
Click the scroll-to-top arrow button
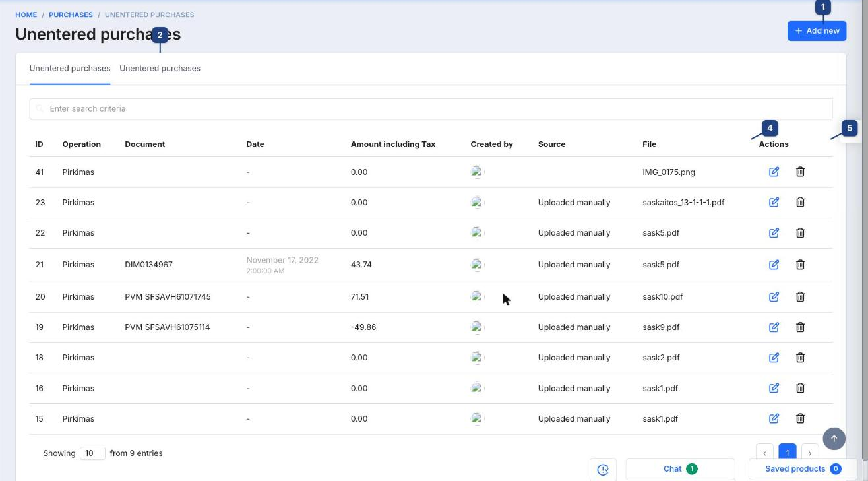(834, 439)
